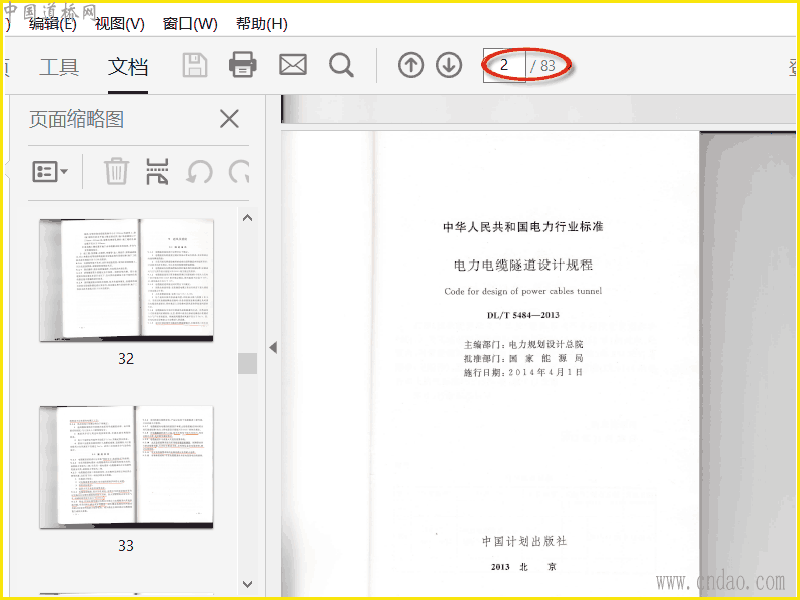This screenshot has width=800, height=600.
Task: Click text 'DL/T 5484—2013'
Action: click(x=523, y=315)
